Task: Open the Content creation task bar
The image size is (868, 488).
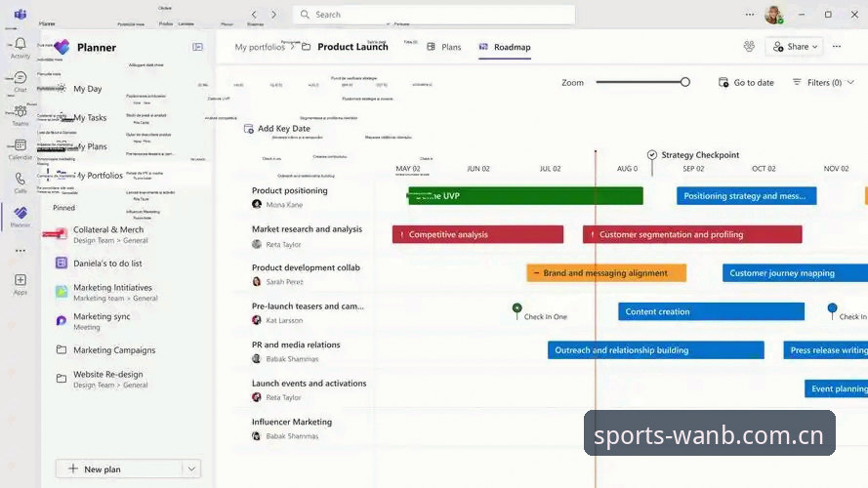Action: (712, 311)
